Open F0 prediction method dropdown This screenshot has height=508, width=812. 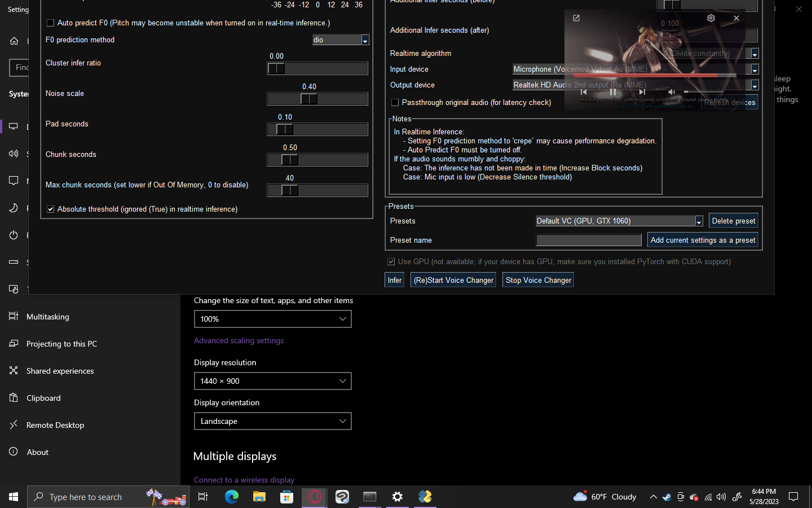341,40
